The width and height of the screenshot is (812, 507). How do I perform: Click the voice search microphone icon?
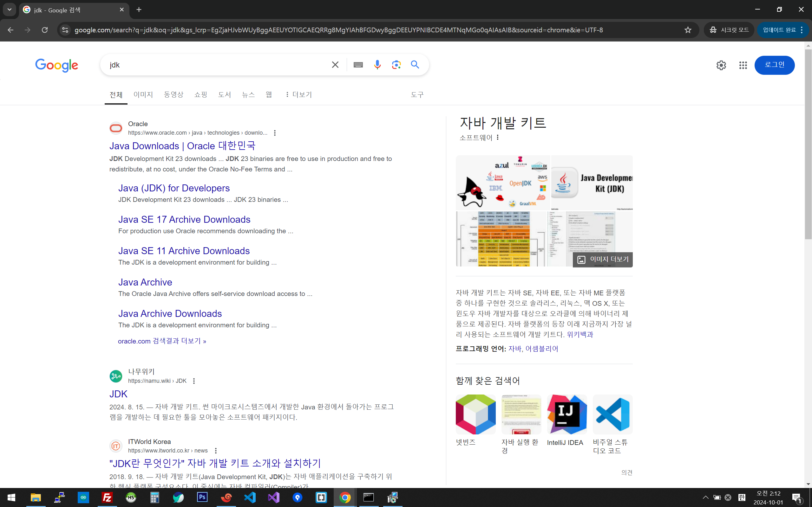[377, 65]
